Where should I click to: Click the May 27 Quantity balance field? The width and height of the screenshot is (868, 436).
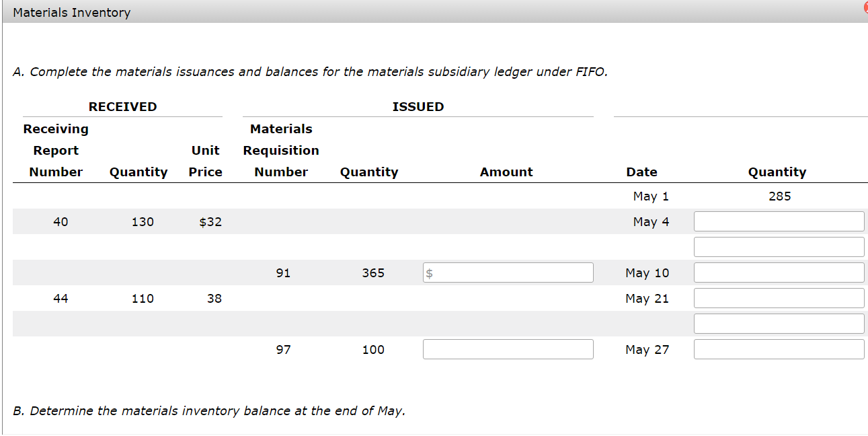(x=779, y=349)
